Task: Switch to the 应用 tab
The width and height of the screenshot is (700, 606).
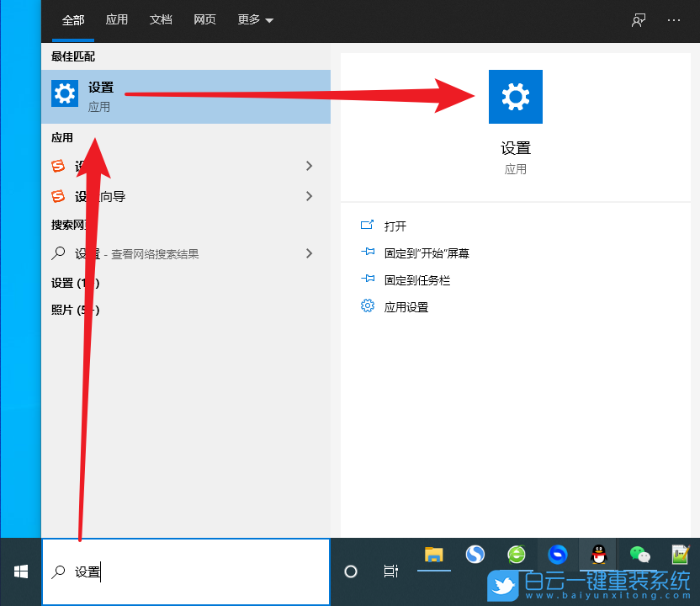Action: [116, 20]
